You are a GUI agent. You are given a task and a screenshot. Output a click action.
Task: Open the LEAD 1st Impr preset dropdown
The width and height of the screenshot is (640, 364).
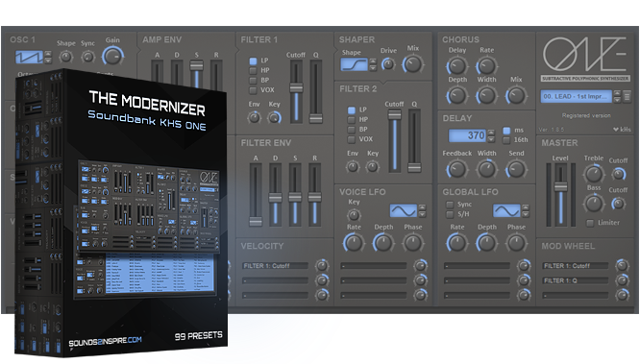[x=576, y=97]
